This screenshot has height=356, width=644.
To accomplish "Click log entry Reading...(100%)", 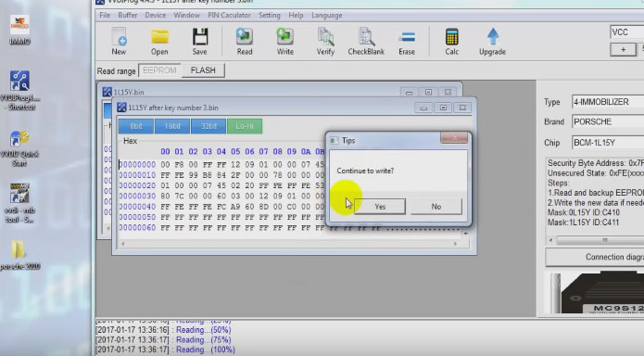I will (x=165, y=350).
